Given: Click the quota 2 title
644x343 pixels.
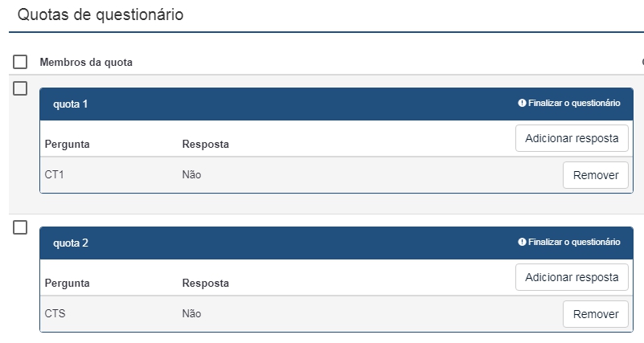Looking at the screenshot, I should pyautogui.click(x=71, y=243).
